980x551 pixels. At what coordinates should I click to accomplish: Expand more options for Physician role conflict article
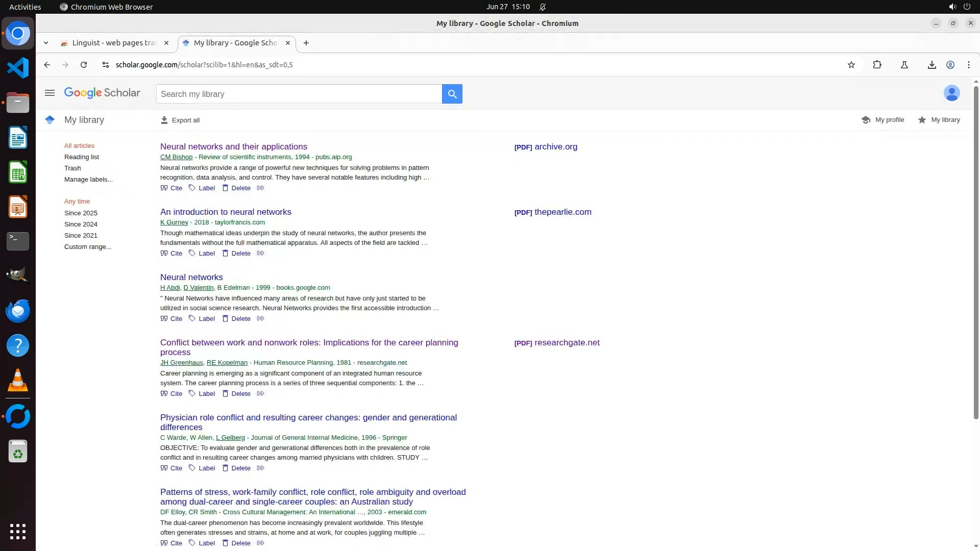[260, 468]
